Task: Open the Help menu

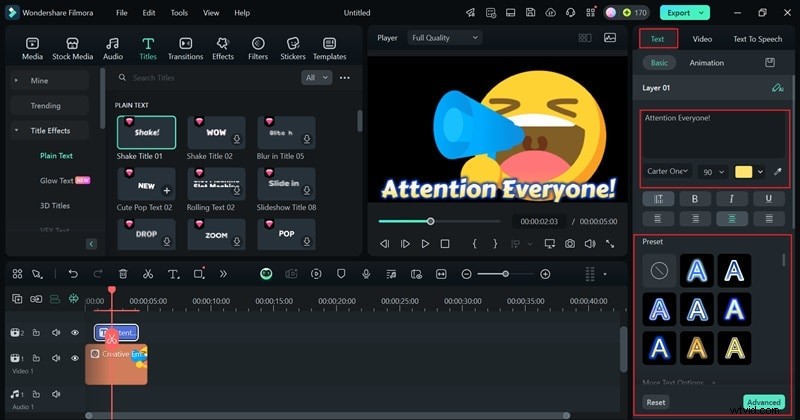Action: tap(242, 13)
